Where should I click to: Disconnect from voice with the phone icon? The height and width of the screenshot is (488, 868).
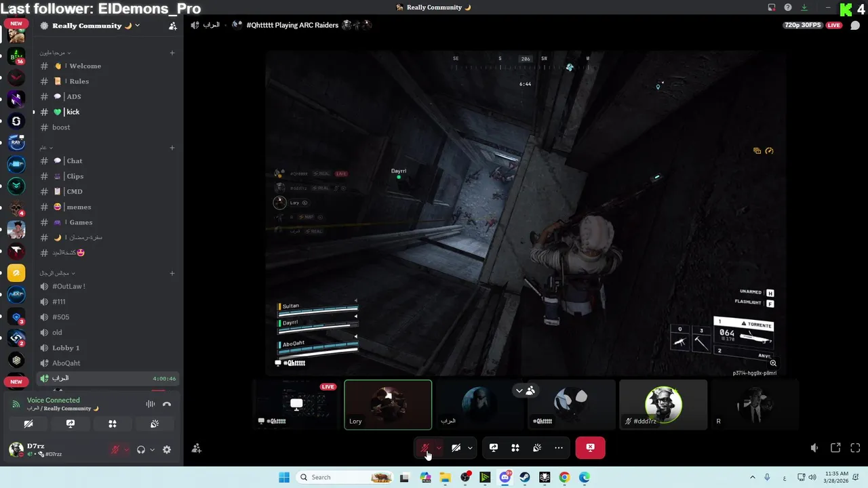(167, 404)
